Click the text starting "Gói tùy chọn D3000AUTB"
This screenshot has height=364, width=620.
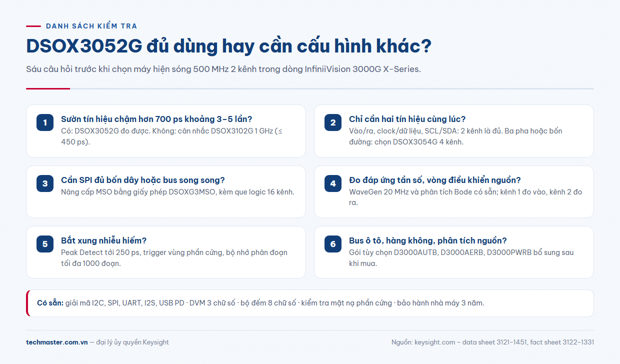461,257
